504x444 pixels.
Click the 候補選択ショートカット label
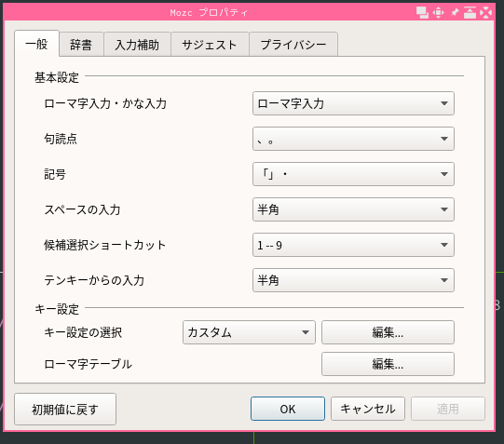104,245
